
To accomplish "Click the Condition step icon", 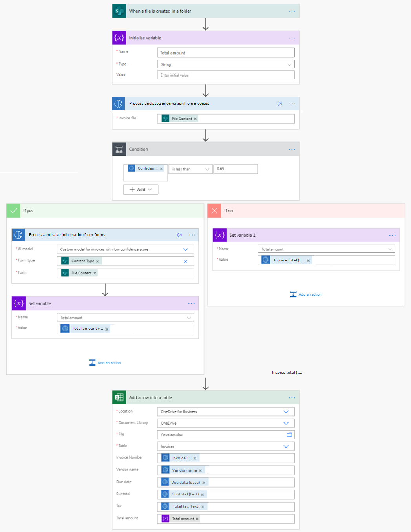I will 119,149.
